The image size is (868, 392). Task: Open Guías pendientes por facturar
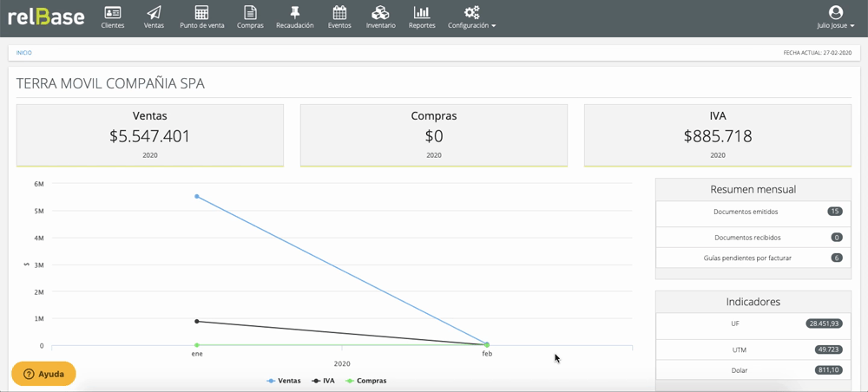pos(753,258)
